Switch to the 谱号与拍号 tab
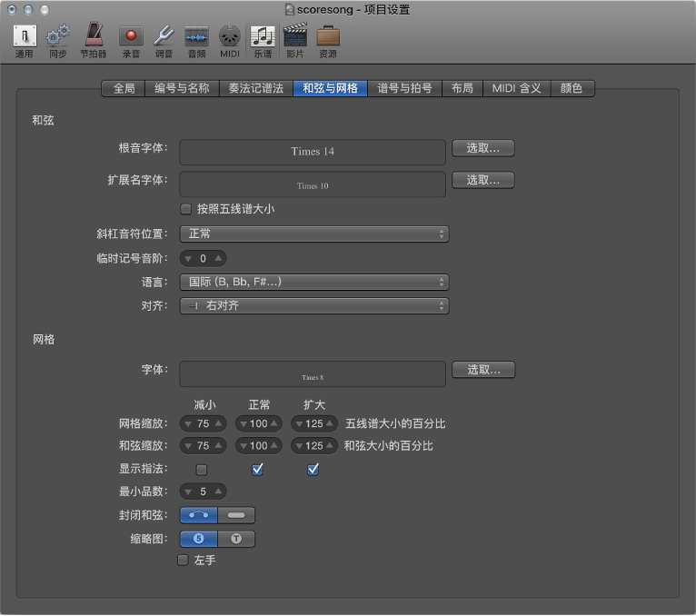The width and height of the screenshot is (696, 616). (x=404, y=88)
